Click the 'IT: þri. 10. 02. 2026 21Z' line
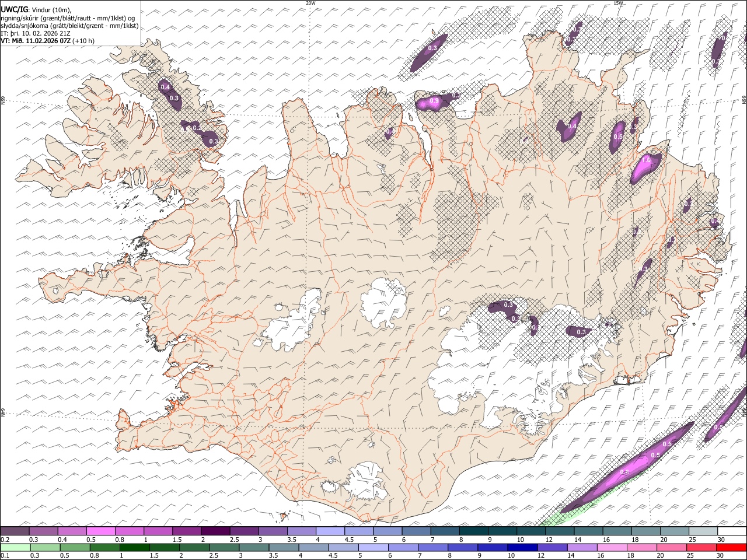This screenshot has width=747, height=560. (35, 33)
